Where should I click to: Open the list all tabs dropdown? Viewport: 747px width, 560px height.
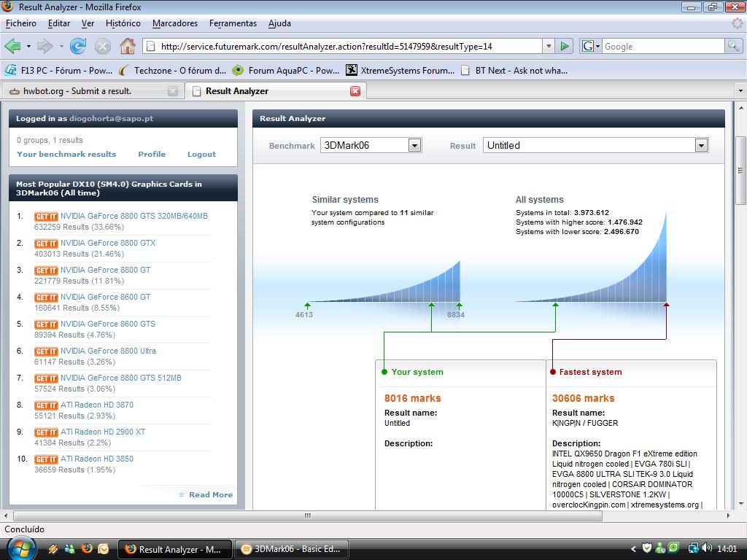[x=740, y=90]
